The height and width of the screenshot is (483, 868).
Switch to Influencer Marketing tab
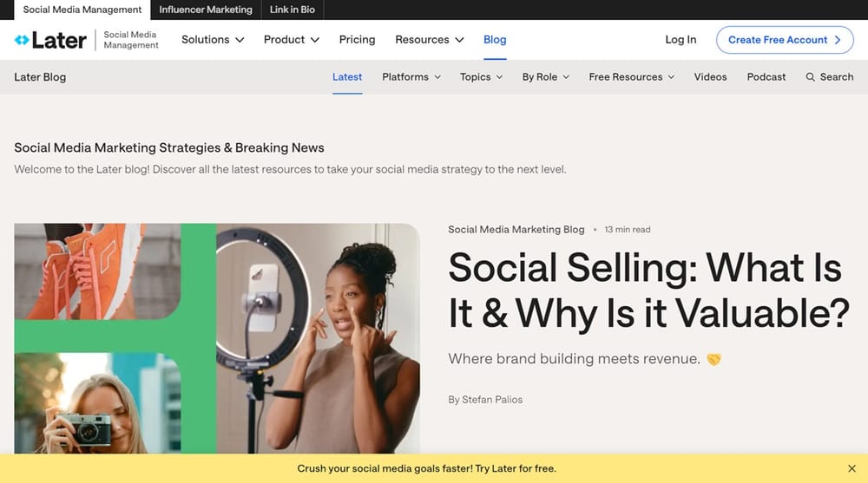[206, 10]
